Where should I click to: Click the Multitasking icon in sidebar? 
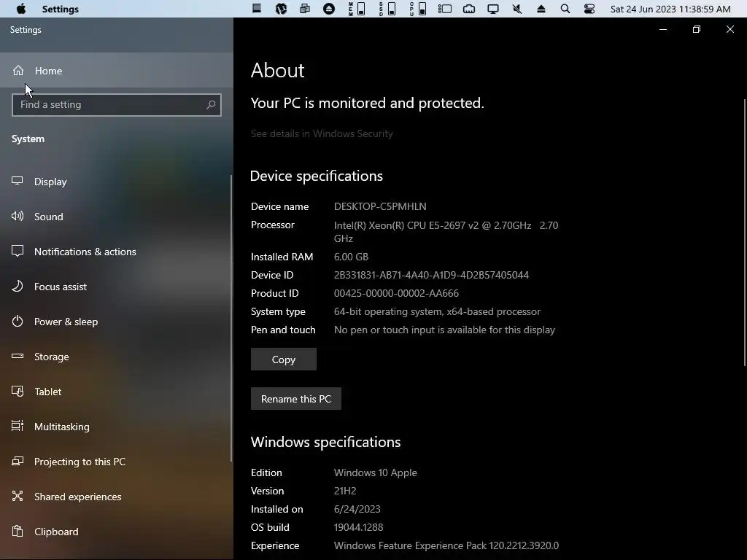18,426
